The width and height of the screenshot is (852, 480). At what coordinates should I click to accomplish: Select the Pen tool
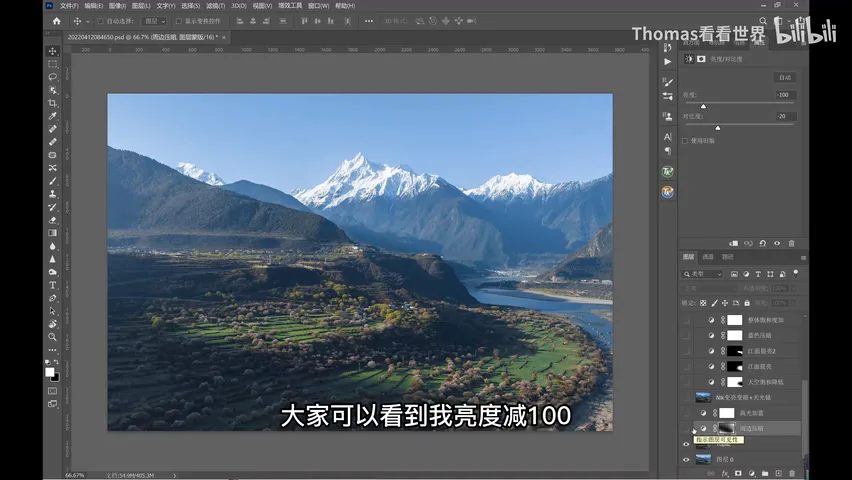[53, 298]
